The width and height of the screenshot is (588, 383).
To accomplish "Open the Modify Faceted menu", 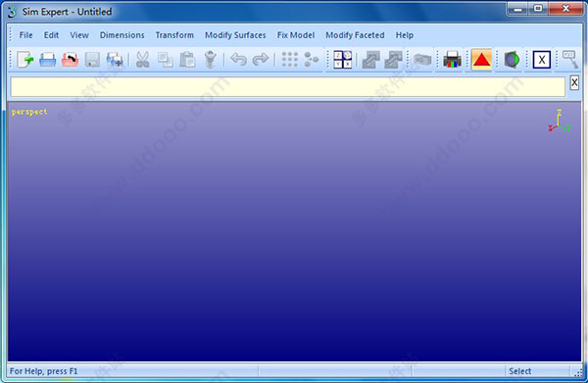I will (355, 35).
